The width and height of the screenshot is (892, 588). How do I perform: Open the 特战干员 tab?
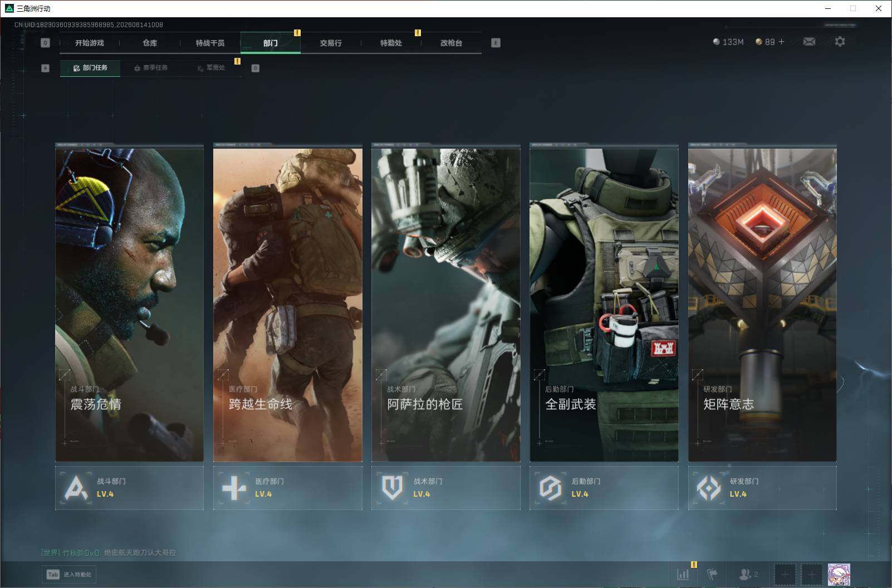pyautogui.click(x=210, y=43)
